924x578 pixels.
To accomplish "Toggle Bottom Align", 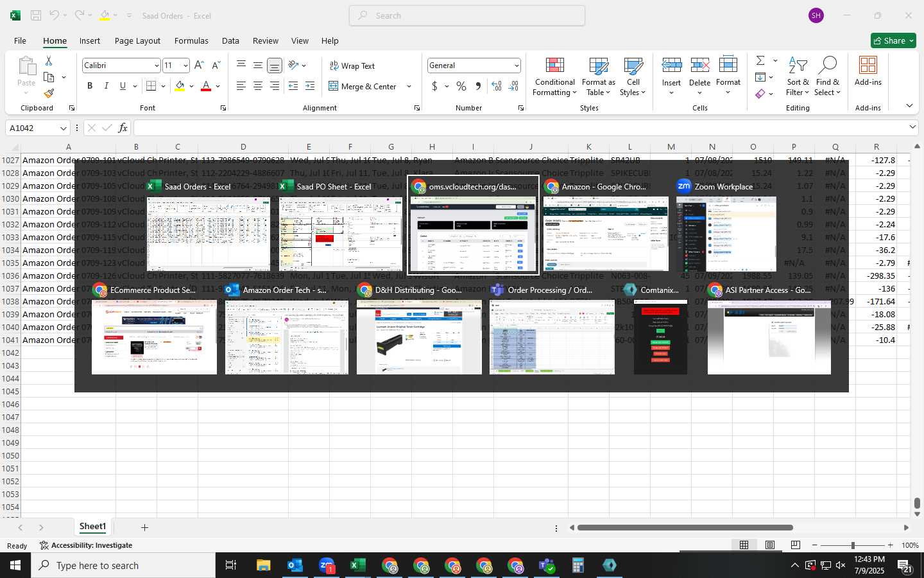I will point(275,66).
